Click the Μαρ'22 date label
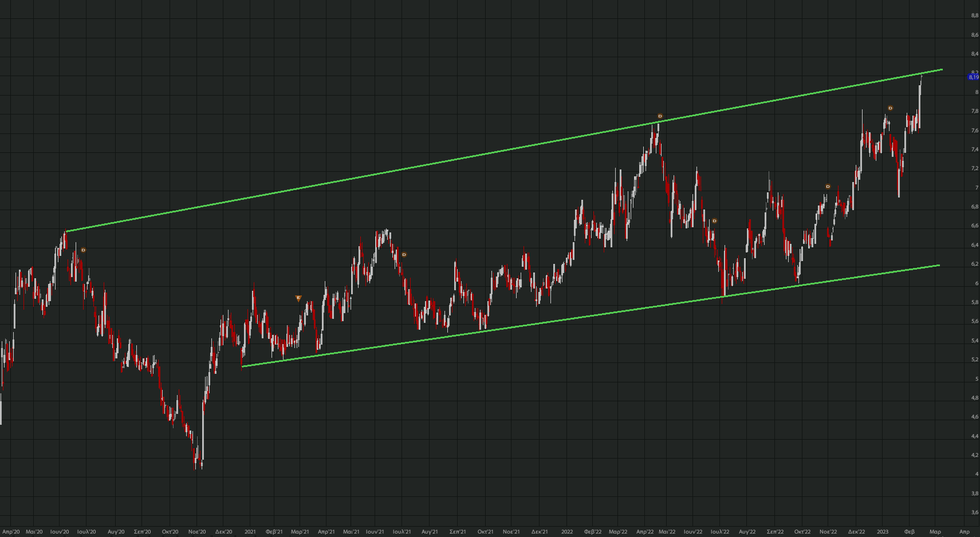Screen dimensions: 980x537 (x=618, y=532)
